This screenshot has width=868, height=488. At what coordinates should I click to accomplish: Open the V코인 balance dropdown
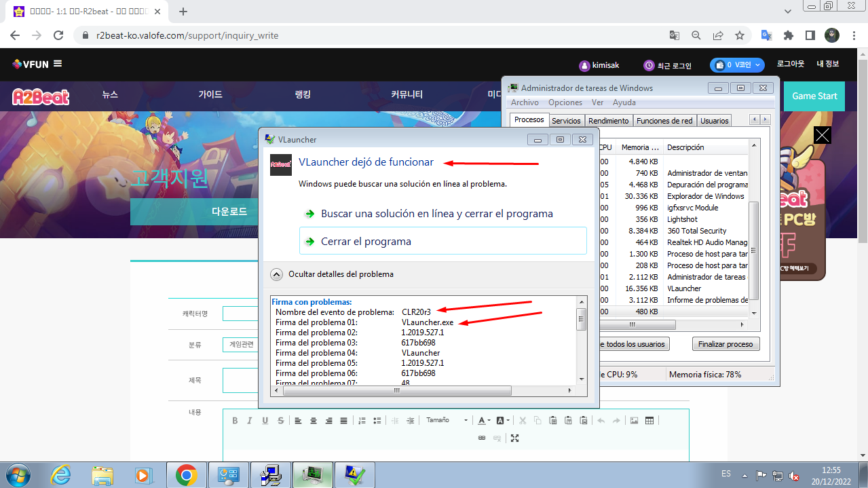tap(737, 65)
